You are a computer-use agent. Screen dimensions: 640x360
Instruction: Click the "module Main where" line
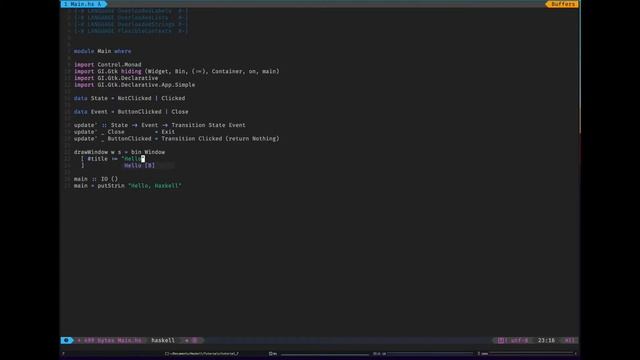(102, 51)
